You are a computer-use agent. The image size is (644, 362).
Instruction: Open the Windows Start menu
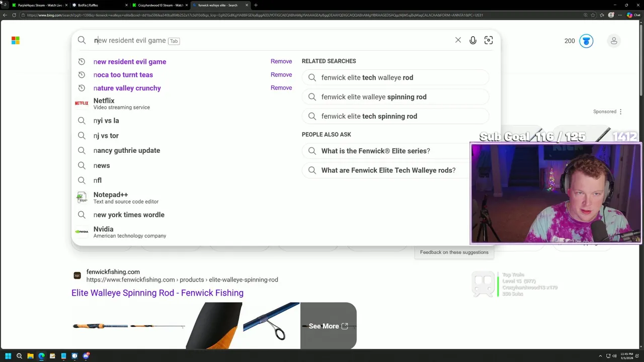point(8,356)
